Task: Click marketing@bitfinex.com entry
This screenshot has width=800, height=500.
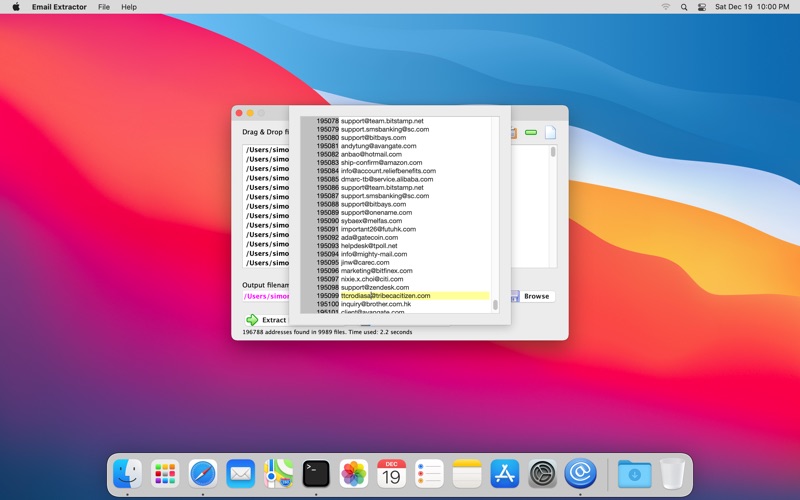Action: 377,271
